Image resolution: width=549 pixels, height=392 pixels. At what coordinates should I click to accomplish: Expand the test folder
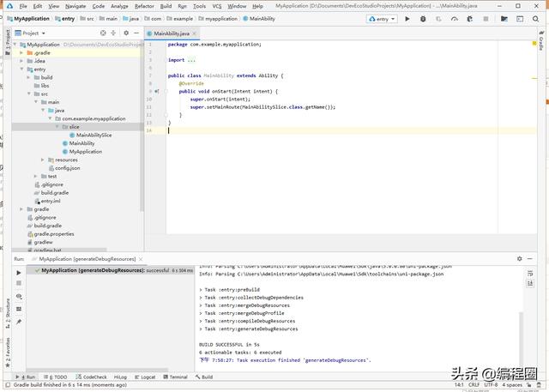[36, 176]
